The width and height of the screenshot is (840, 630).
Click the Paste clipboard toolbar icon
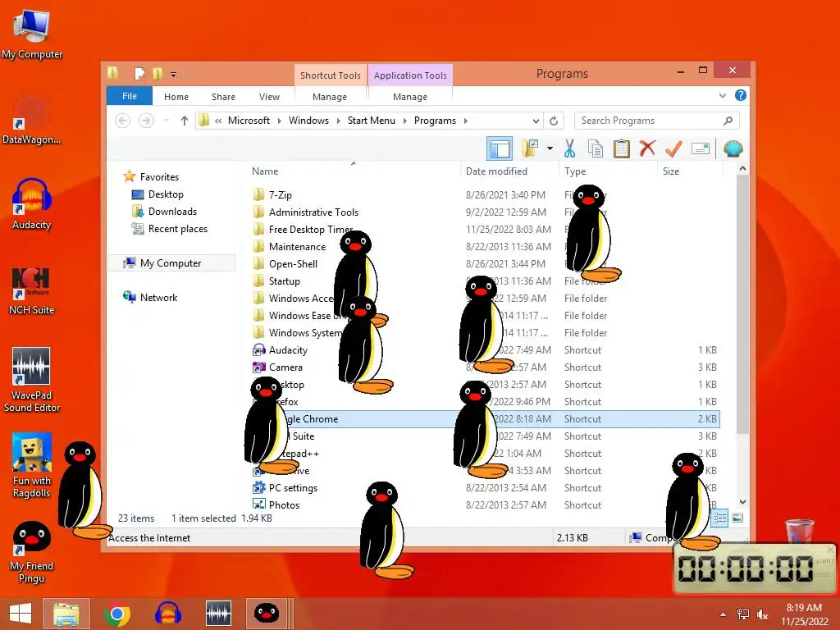pyautogui.click(x=622, y=148)
